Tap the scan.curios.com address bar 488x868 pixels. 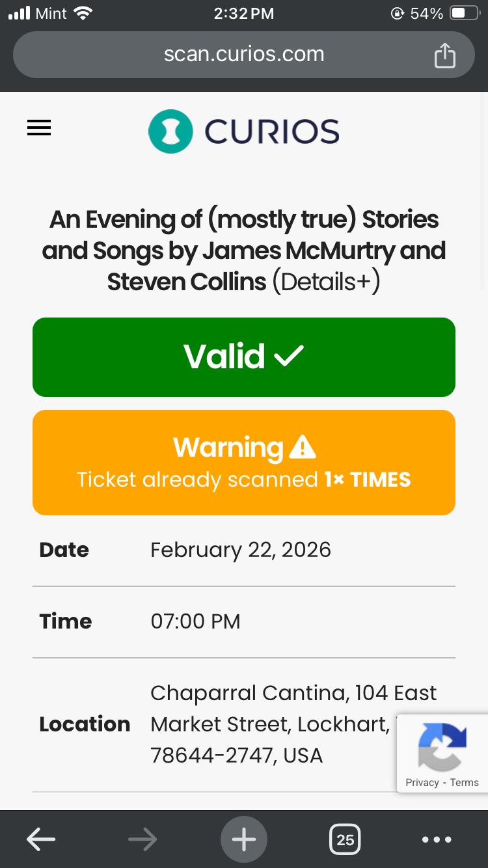(244, 54)
